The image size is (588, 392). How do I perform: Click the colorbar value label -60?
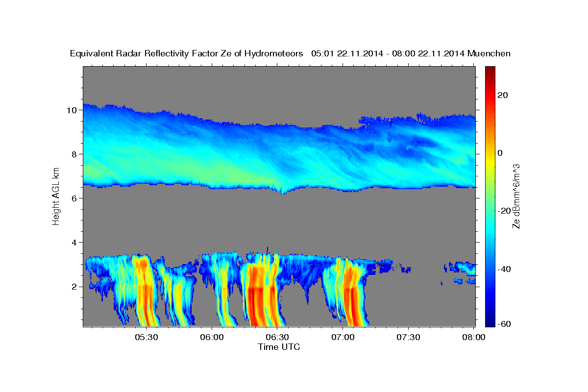[x=504, y=324]
